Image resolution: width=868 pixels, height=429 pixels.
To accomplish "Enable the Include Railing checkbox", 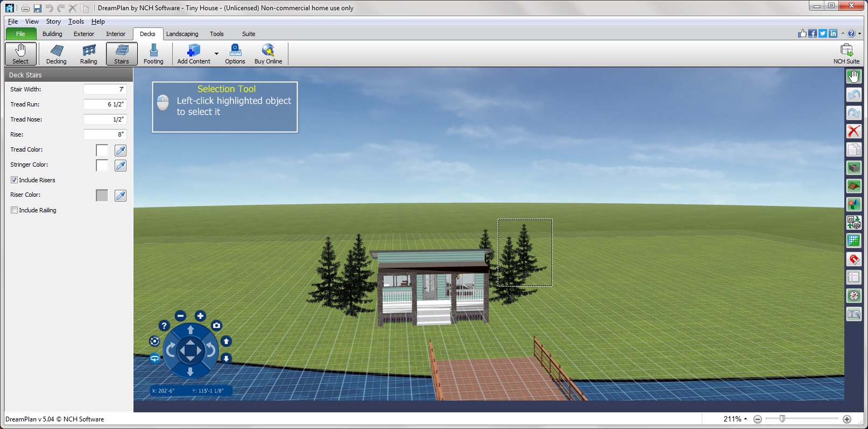I will point(15,210).
